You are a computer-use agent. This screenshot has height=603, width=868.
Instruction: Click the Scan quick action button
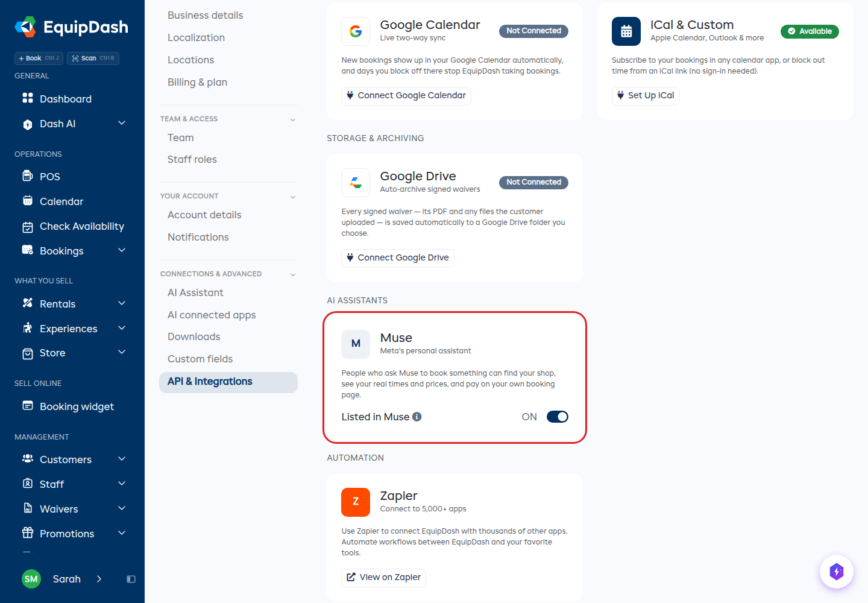[93, 58]
